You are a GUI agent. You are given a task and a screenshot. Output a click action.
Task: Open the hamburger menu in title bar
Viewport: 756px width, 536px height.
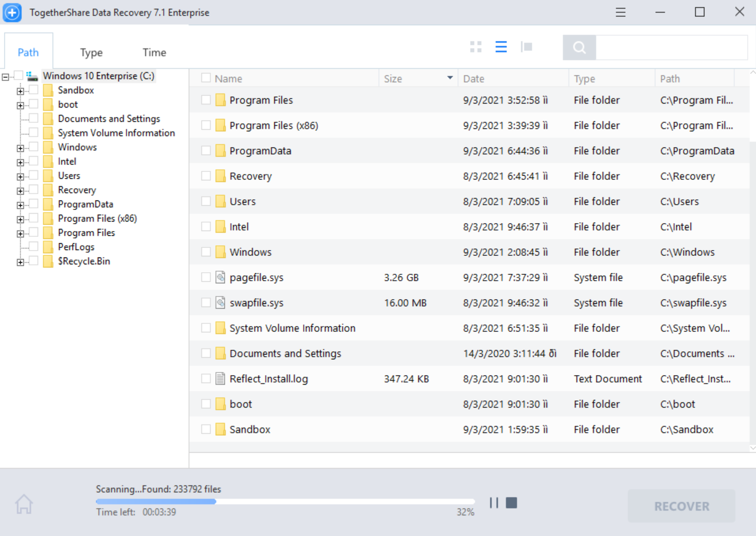click(x=620, y=12)
